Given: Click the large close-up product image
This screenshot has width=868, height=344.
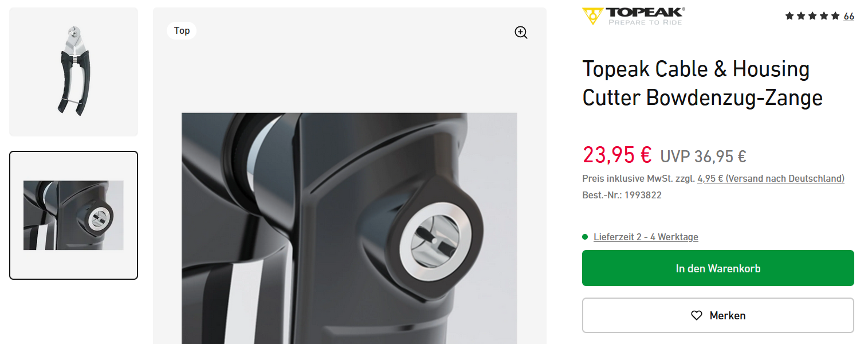Looking at the screenshot, I should click(x=349, y=228).
